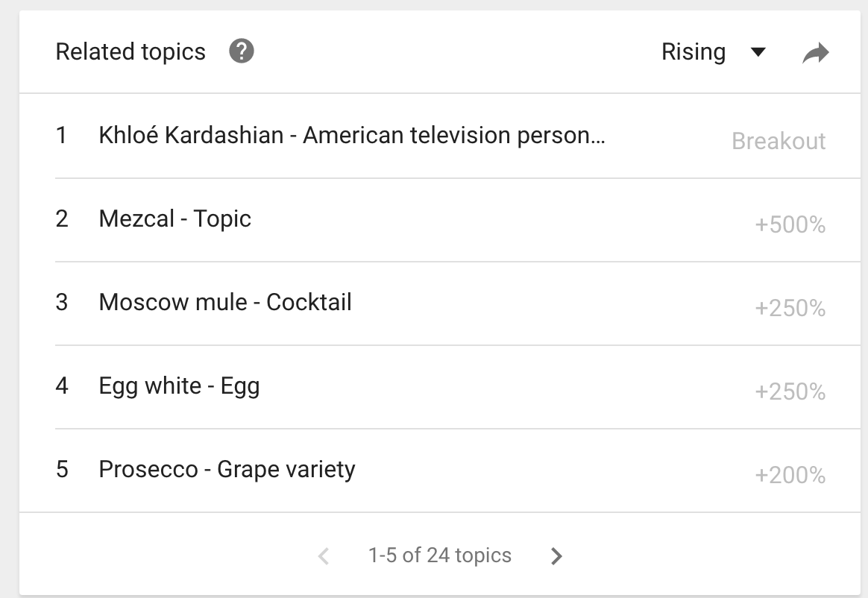868x598 pixels.
Task: Click the Related topics heading
Action: tap(130, 52)
